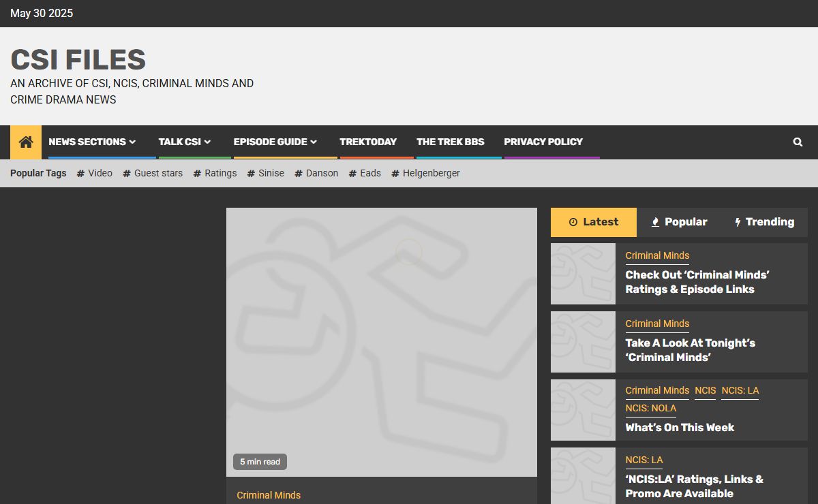Image resolution: width=818 pixels, height=504 pixels.
Task: Click hash icon beside Eads tag
Action: (x=352, y=174)
